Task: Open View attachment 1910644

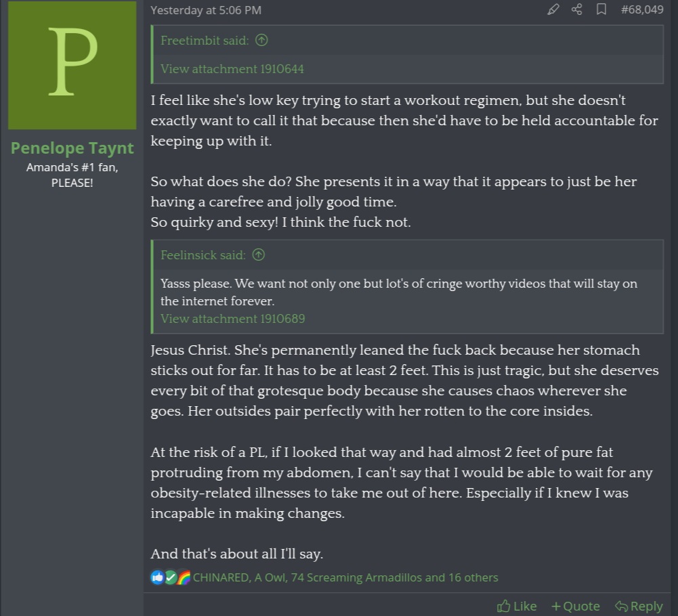Action: point(232,69)
